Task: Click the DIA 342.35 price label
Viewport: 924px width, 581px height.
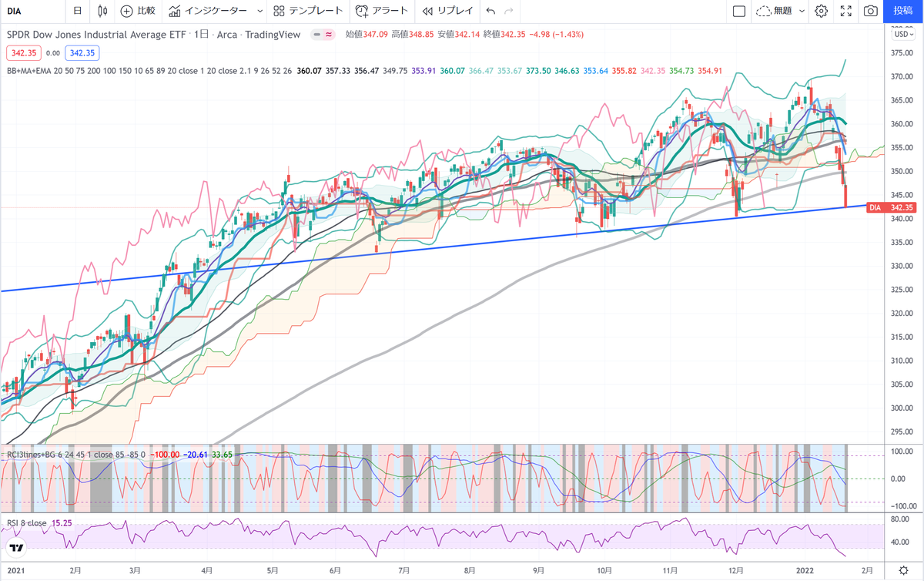Action: click(893, 207)
